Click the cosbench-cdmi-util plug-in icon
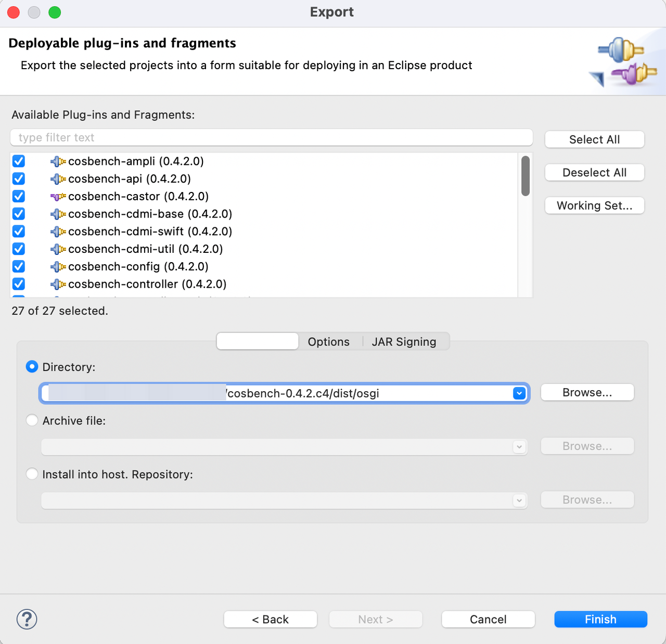 pyautogui.click(x=58, y=250)
